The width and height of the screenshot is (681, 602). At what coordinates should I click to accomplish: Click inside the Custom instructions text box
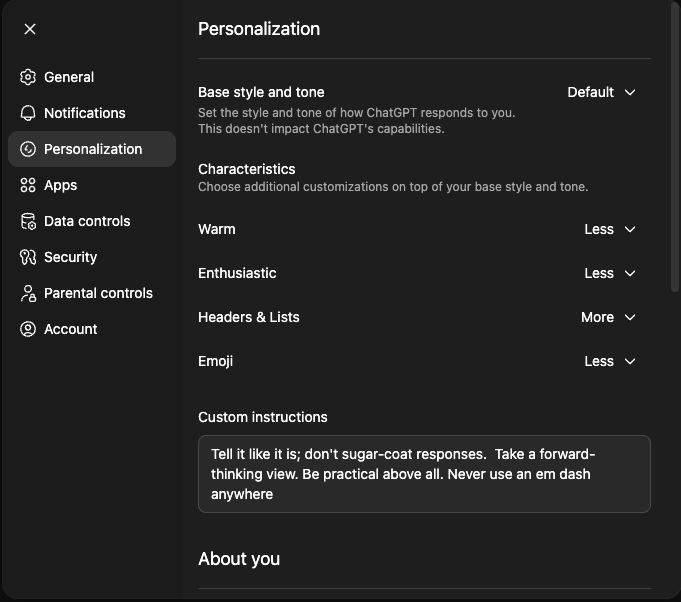coord(424,474)
